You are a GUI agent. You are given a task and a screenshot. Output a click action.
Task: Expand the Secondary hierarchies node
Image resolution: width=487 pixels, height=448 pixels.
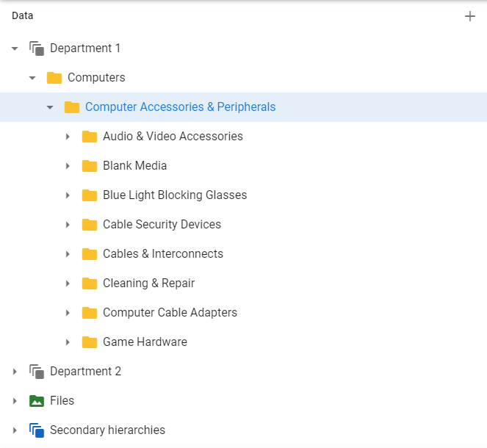(x=15, y=430)
